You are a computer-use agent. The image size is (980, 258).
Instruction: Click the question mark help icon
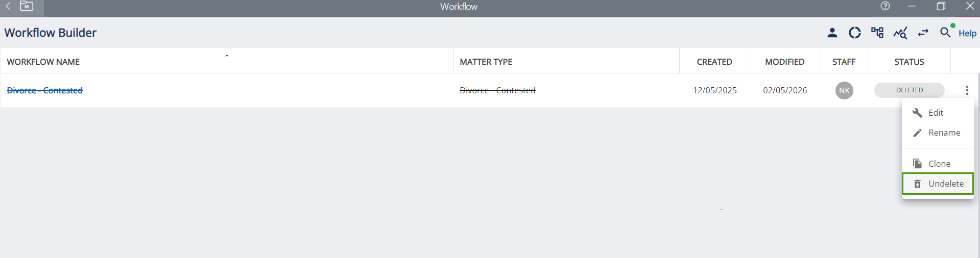(885, 6)
